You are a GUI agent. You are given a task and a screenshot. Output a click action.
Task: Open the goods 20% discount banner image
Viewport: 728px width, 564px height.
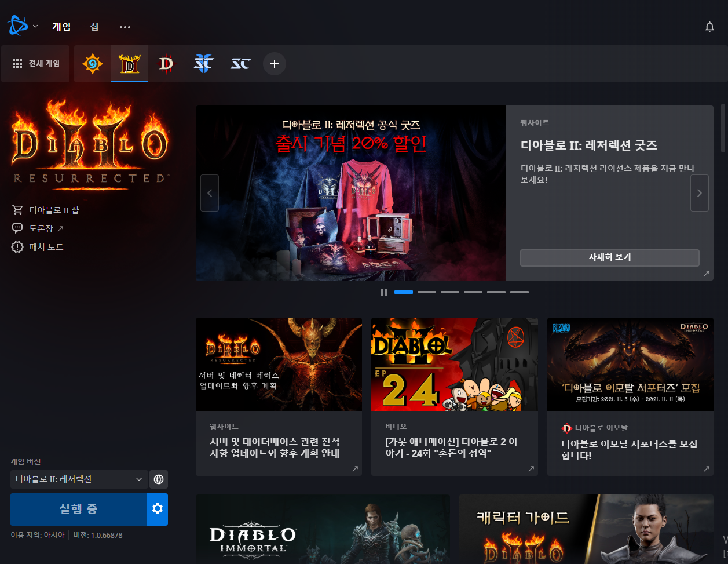click(351, 193)
